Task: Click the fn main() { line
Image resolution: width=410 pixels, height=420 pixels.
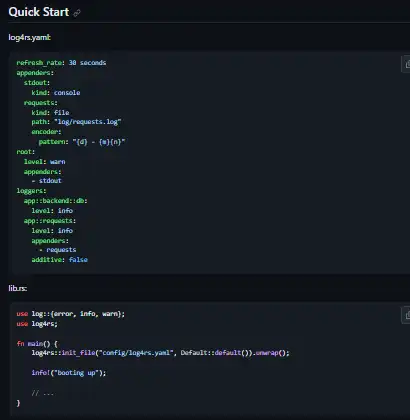Action: [37, 343]
